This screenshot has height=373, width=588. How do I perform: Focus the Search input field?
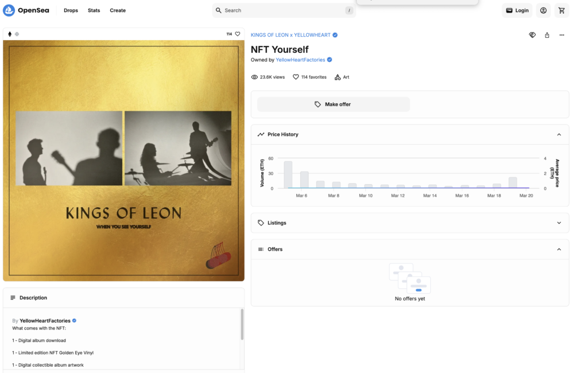tap(284, 10)
